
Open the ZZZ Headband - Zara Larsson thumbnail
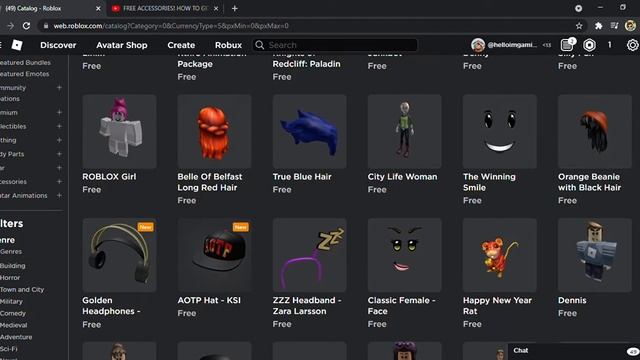[309, 255]
